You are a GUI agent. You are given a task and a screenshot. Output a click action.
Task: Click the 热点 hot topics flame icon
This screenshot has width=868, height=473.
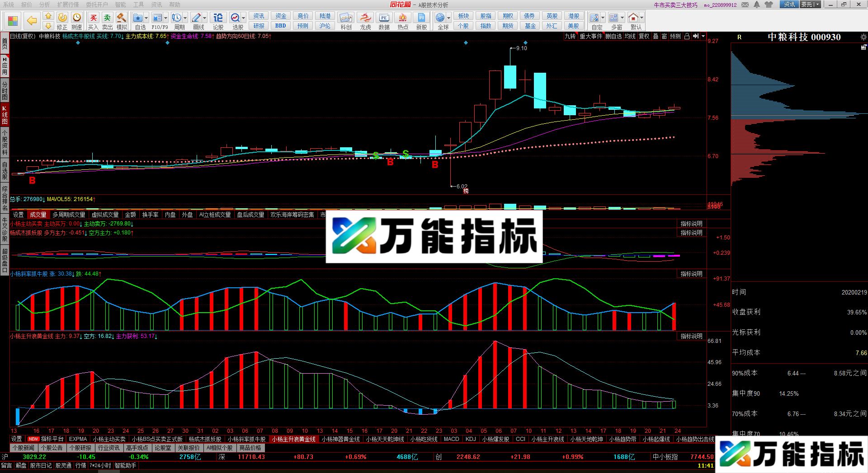tap(402, 17)
